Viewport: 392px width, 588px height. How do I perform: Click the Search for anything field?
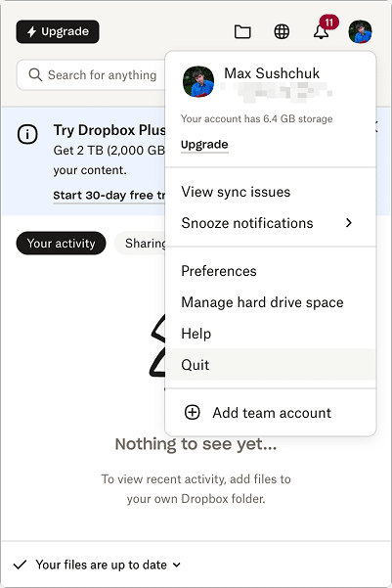[91, 75]
